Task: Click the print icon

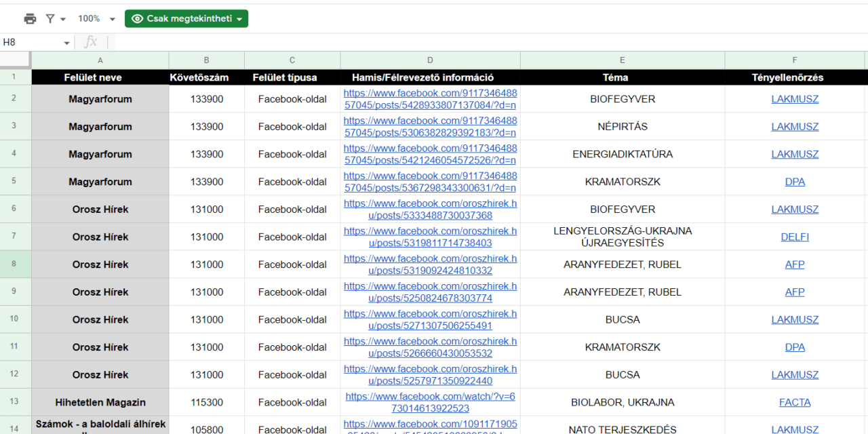Action: (30, 19)
